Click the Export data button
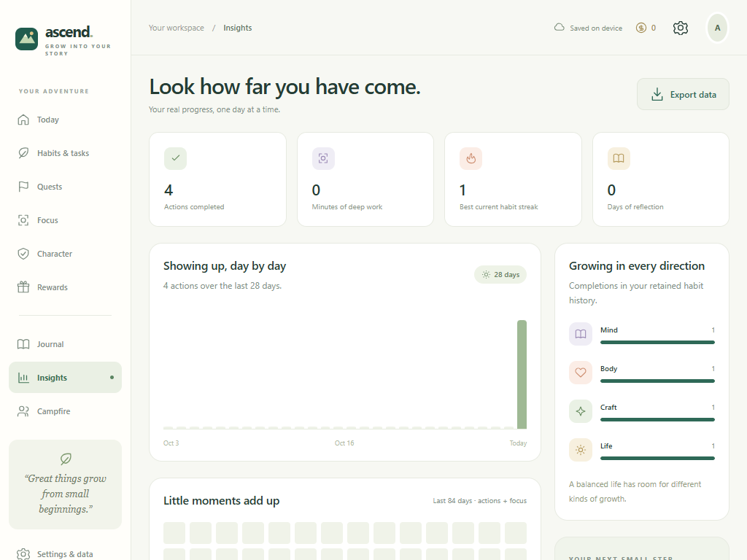The width and height of the screenshot is (747, 560). click(x=683, y=94)
